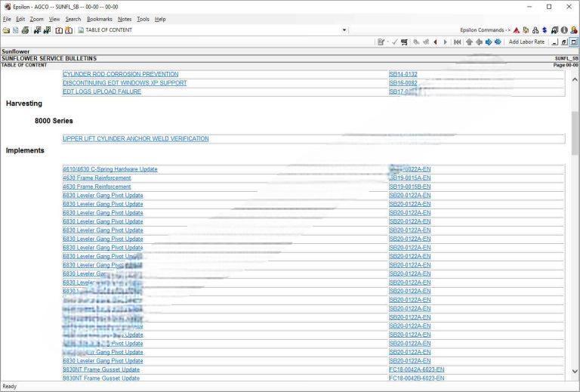
Task: Click the jump to first page icon
Action: (x=458, y=42)
